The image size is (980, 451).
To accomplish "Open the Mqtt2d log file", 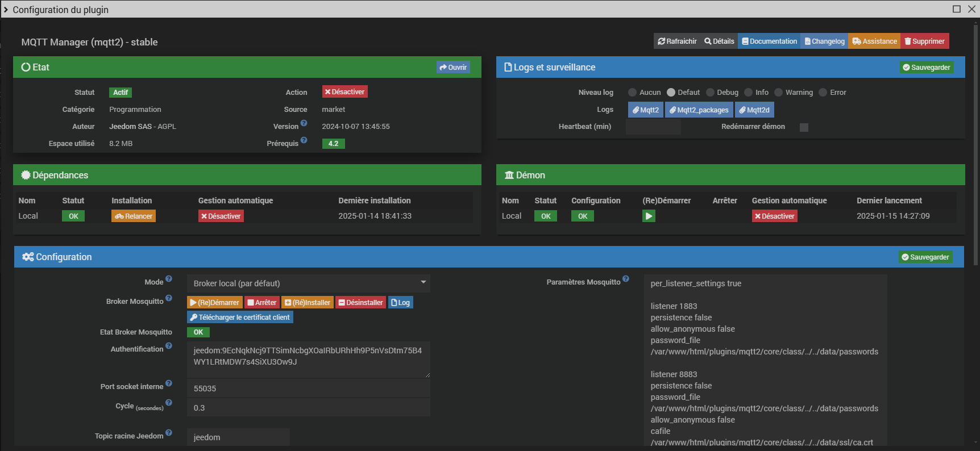I will coord(754,110).
